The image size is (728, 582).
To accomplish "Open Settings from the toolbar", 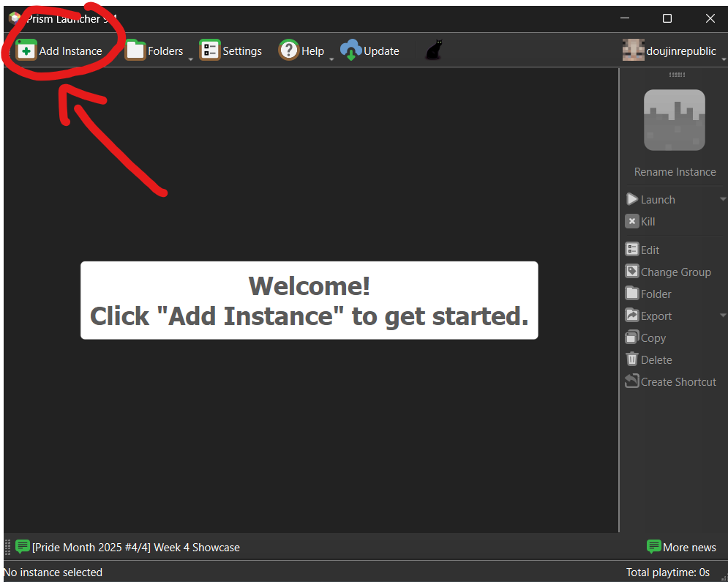I will pos(231,51).
